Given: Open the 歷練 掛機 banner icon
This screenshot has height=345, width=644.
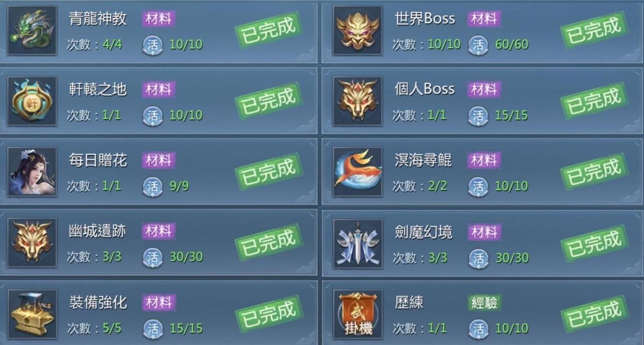Looking at the screenshot, I should [358, 314].
